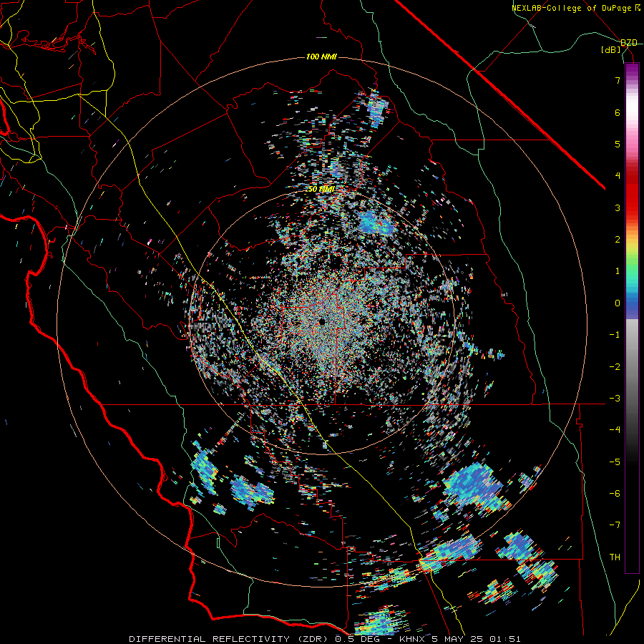Click the -2 dB tick label on color scale
Image resolution: width=644 pixels, height=644 pixels.
click(615, 366)
